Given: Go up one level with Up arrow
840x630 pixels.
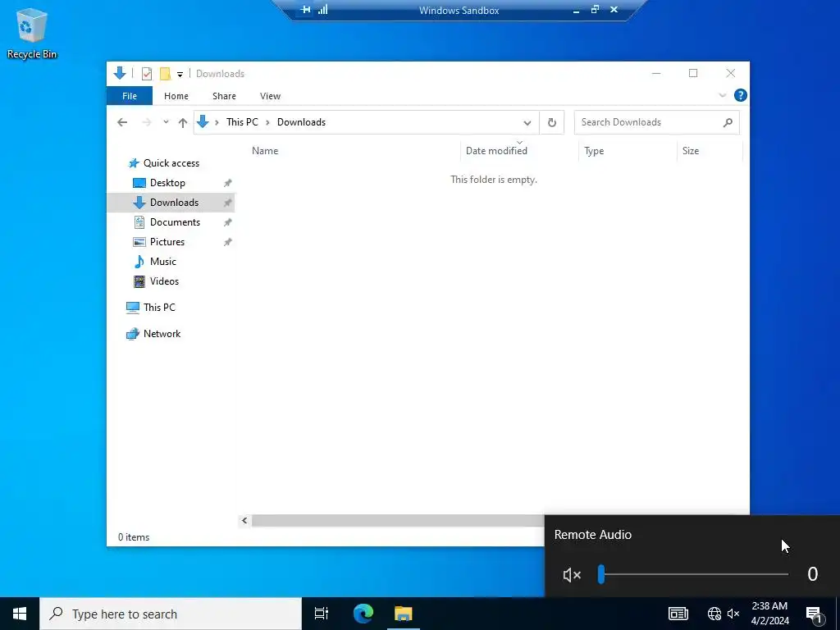Looking at the screenshot, I should (x=183, y=123).
